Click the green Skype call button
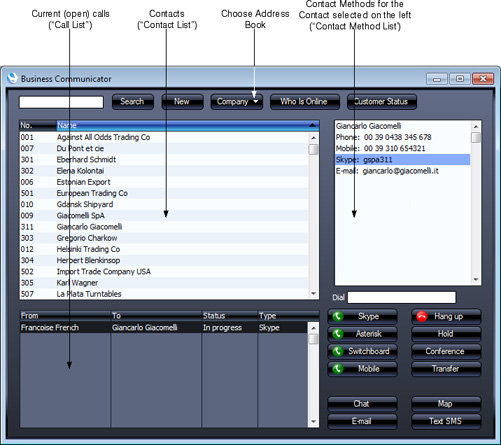Image resolution: width=501 pixels, height=445 pixels. (x=362, y=316)
